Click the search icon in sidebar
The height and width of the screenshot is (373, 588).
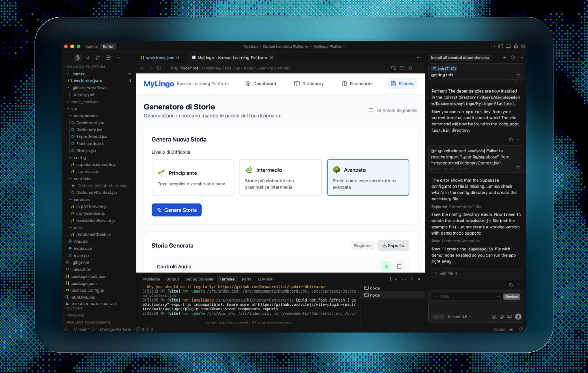click(88, 58)
